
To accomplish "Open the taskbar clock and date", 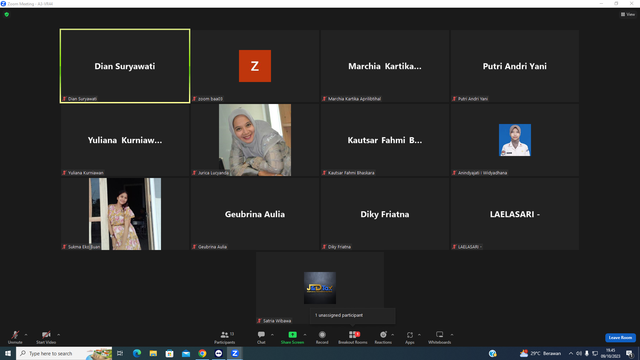I will (611, 353).
